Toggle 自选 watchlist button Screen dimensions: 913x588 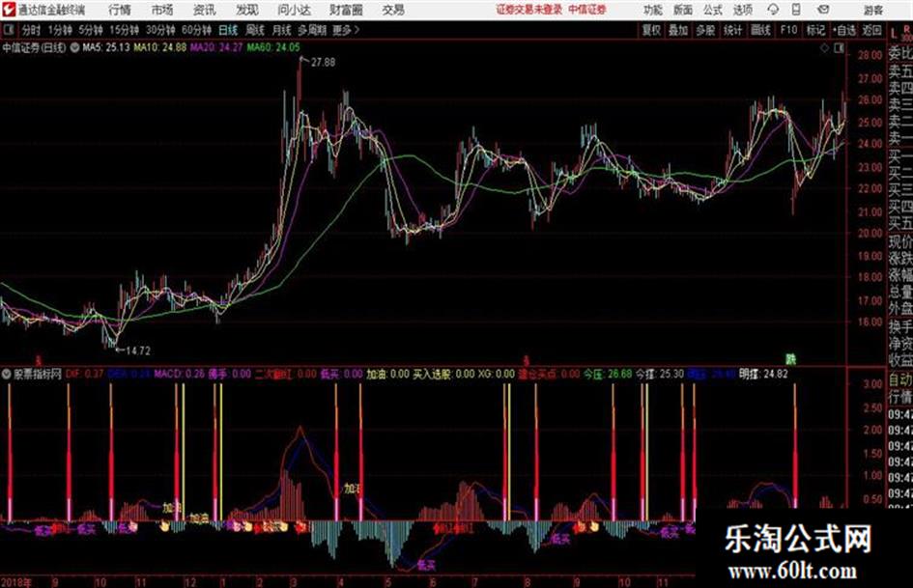tap(844, 30)
